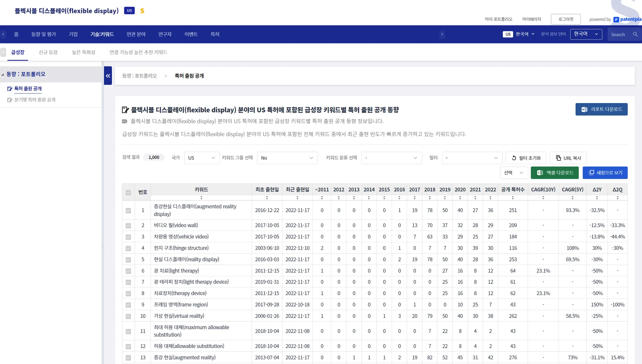Open table in new window (새창으로 보기)
642x364 pixels.
(605, 173)
